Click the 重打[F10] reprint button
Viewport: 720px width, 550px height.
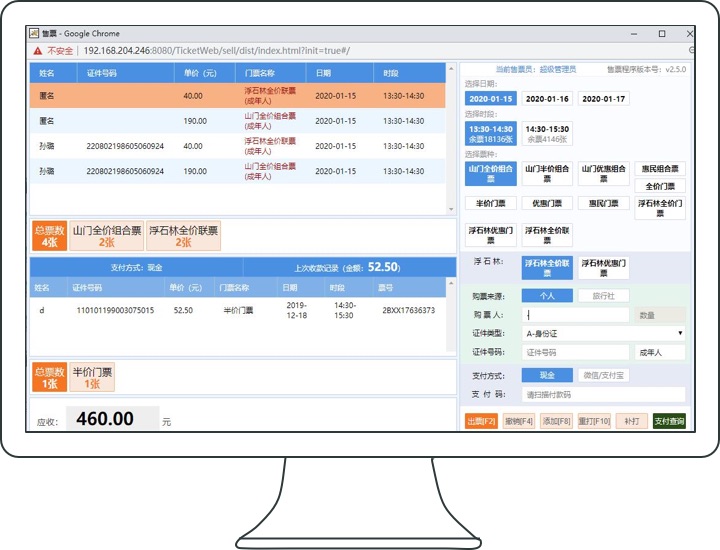(593, 422)
